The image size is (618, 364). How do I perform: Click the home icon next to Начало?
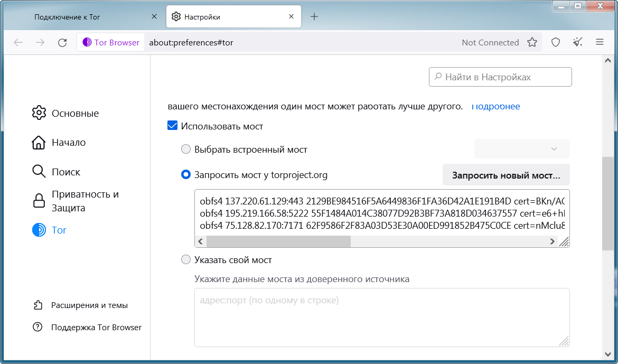[39, 142]
